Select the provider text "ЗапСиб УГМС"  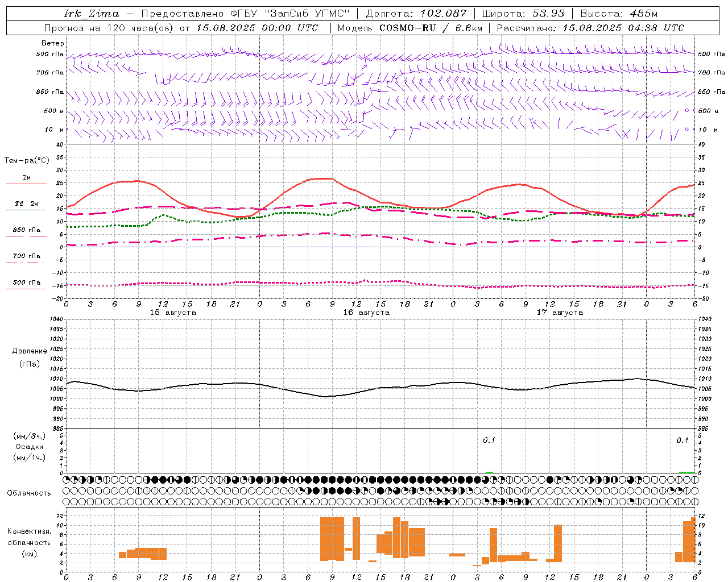pos(307,14)
